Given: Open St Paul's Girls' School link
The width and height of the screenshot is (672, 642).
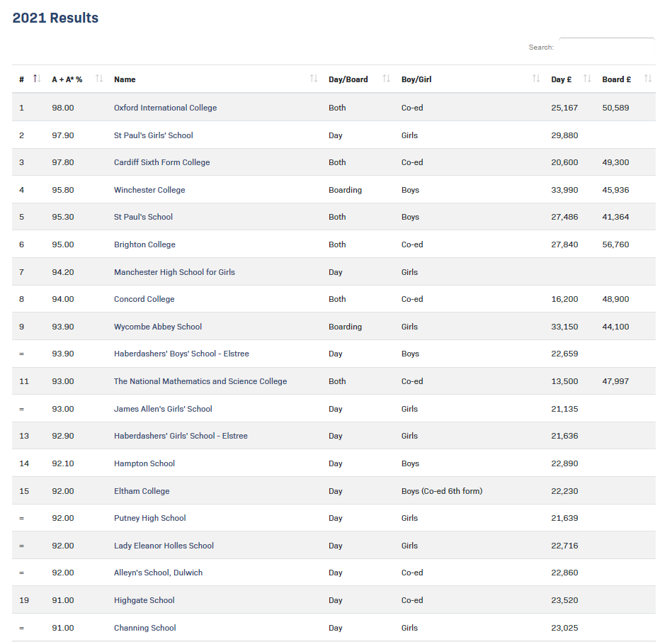Looking at the screenshot, I should click(154, 135).
